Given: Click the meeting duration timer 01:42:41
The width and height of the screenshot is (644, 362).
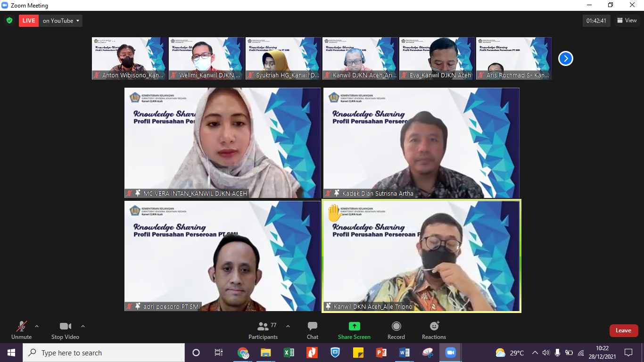Looking at the screenshot, I should (x=596, y=20).
